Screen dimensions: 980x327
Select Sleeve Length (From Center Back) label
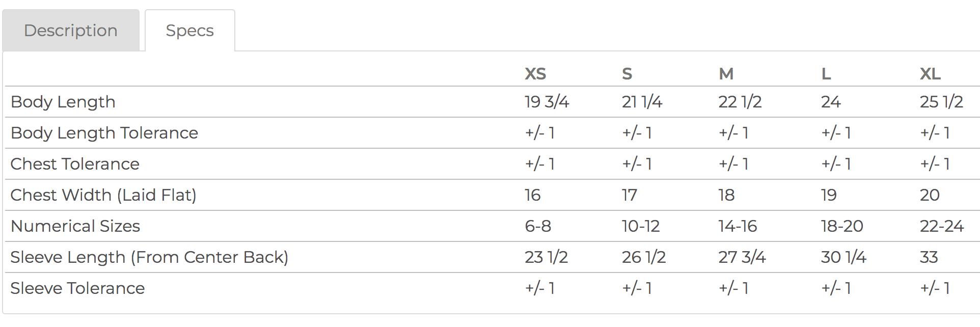click(x=149, y=257)
